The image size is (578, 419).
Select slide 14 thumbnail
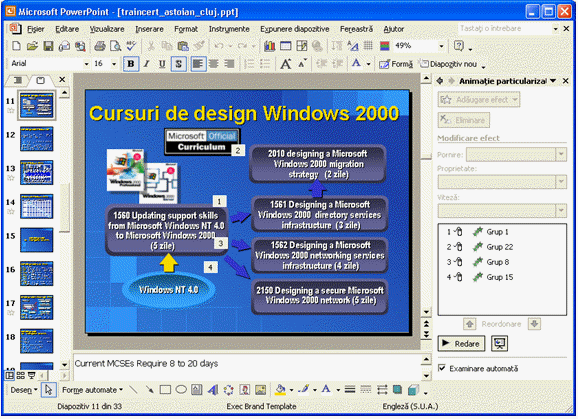[36, 206]
